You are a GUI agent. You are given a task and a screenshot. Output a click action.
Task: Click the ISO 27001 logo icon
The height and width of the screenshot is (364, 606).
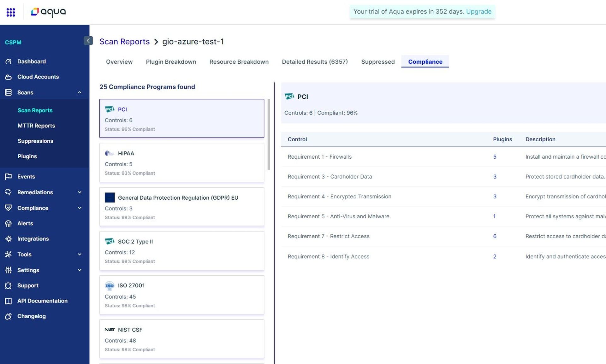click(110, 285)
